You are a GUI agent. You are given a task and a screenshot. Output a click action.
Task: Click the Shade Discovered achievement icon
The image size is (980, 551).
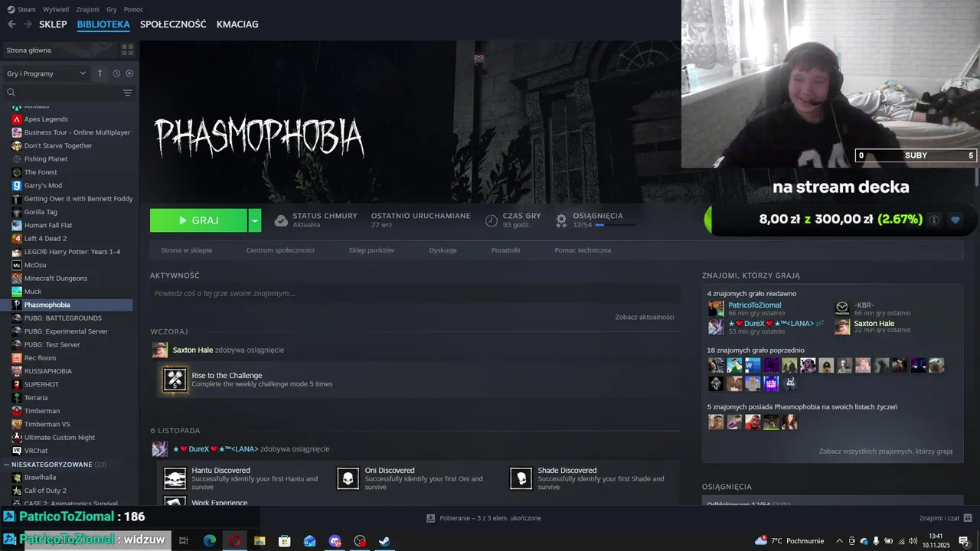click(x=521, y=479)
